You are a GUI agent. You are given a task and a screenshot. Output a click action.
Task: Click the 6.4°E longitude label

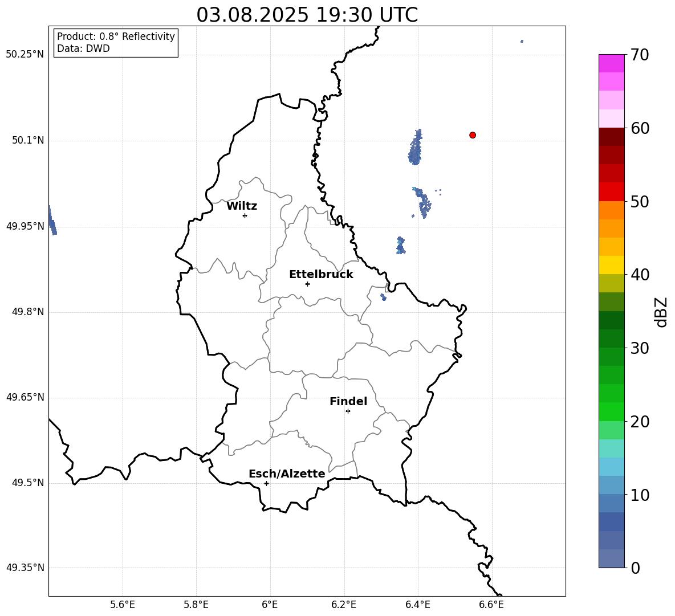tap(417, 605)
